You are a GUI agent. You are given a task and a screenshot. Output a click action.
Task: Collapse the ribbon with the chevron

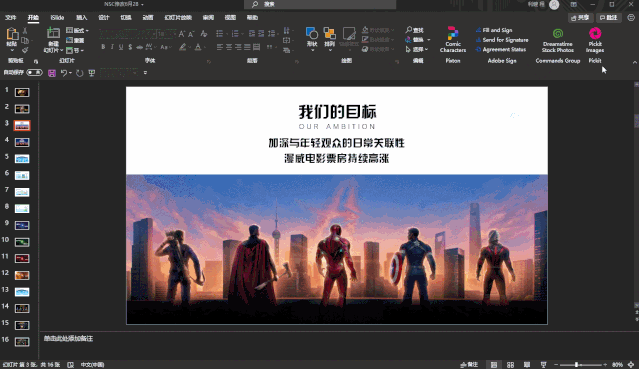(x=635, y=62)
